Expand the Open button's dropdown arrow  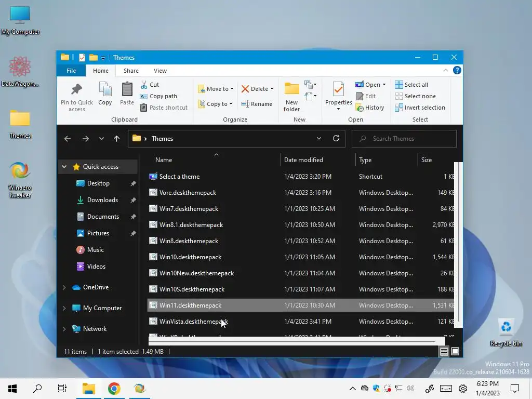click(384, 85)
